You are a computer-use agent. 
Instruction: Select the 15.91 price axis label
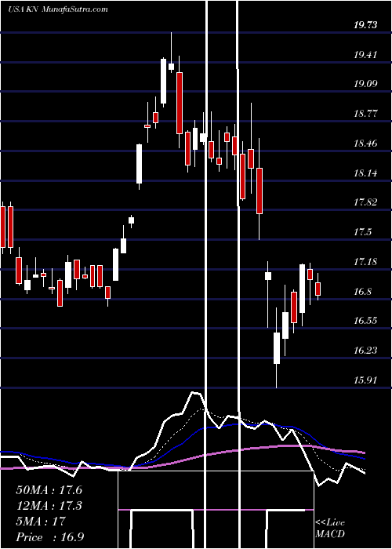pos(366,380)
